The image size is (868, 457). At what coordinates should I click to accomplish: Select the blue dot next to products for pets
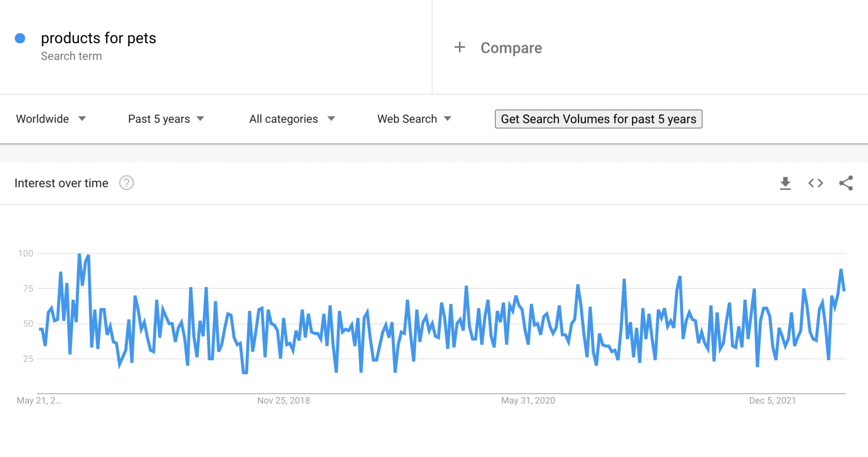(19, 38)
